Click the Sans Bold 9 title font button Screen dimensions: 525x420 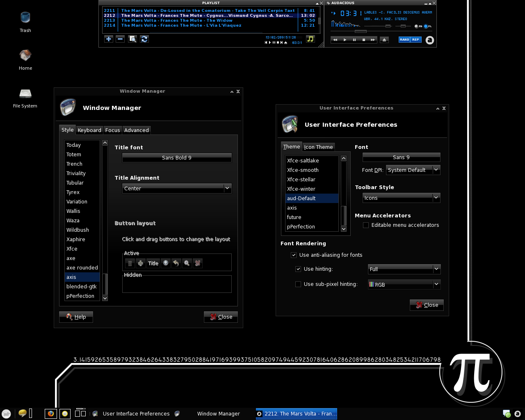pos(177,157)
